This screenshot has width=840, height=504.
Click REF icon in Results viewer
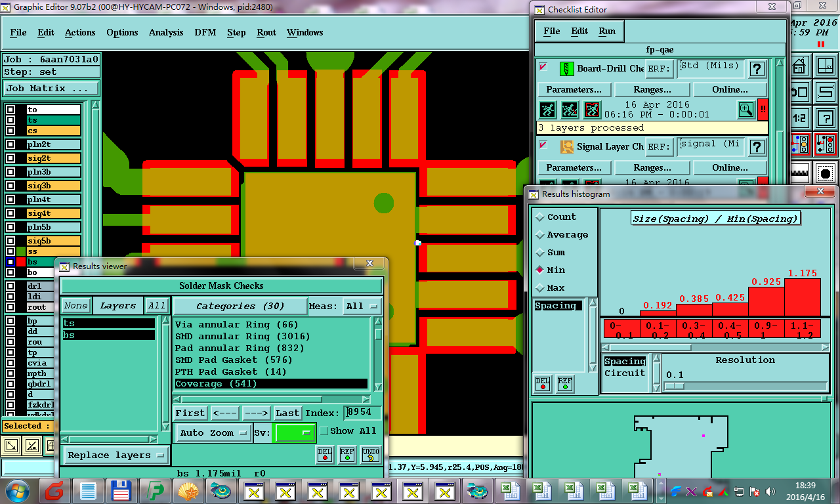click(347, 454)
